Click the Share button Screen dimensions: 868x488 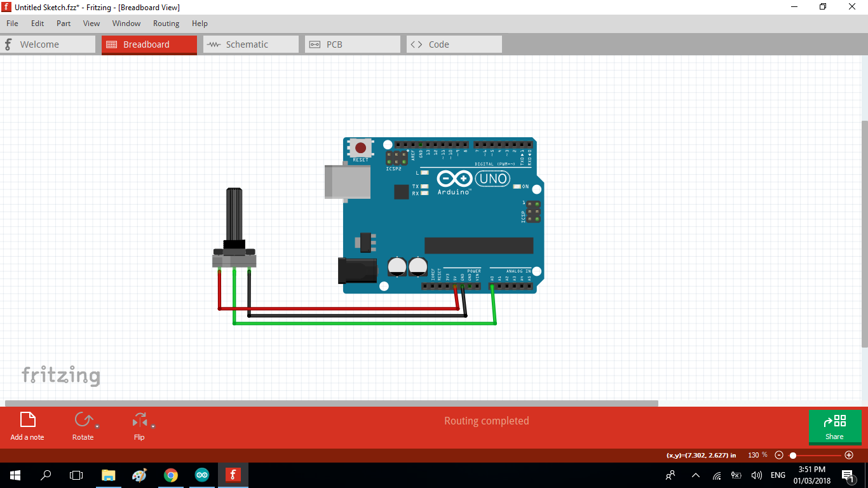[834, 427]
